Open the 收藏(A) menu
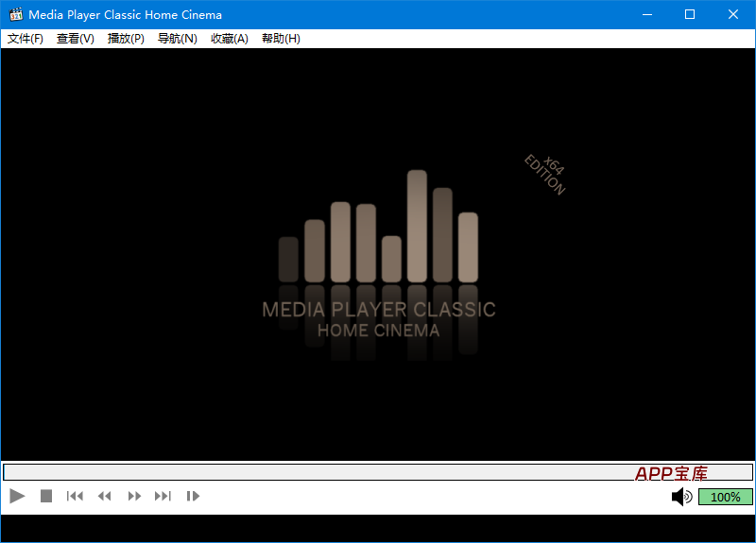The height and width of the screenshot is (543, 756). pos(230,39)
